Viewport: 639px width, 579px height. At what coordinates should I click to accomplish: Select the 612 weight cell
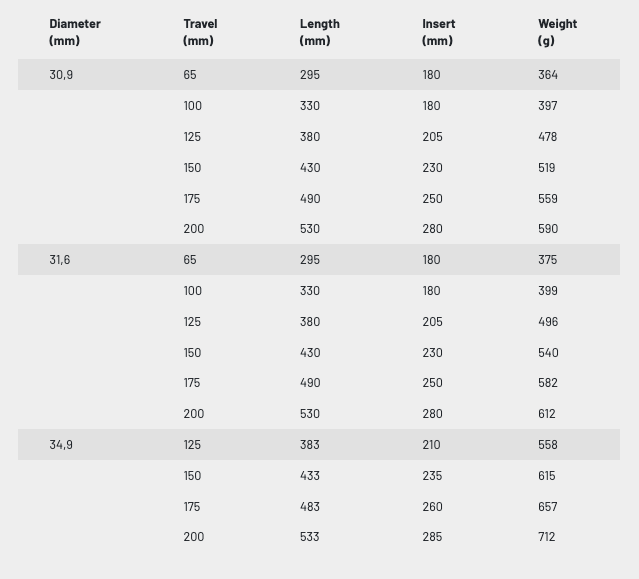[547, 414]
